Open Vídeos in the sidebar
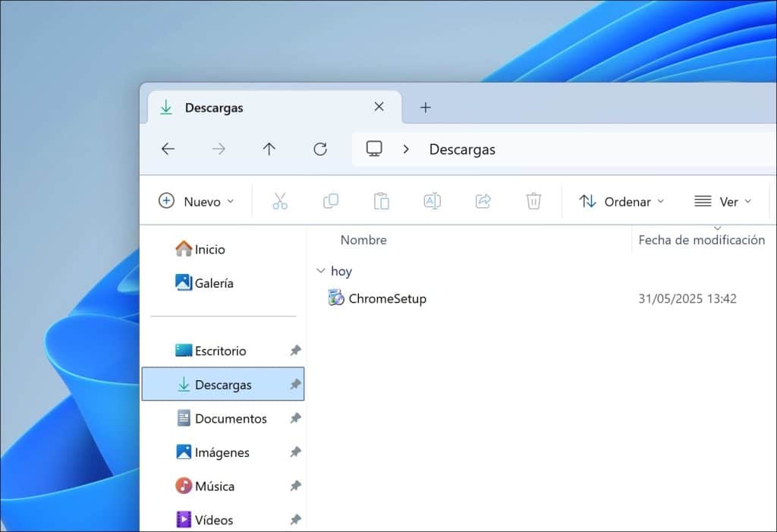The width and height of the screenshot is (777, 532). click(204, 520)
